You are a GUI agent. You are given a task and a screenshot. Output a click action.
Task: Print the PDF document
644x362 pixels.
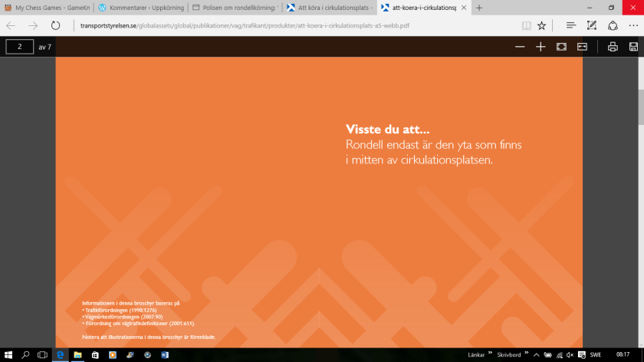pyautogui.click(x=613, y=47)
